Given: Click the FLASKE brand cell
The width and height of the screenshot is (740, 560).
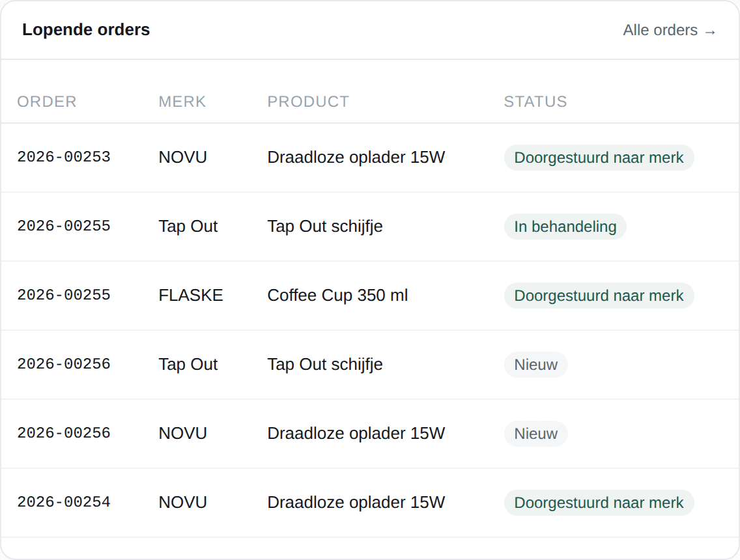Looking at the screenshot, I should click(191, 296).
